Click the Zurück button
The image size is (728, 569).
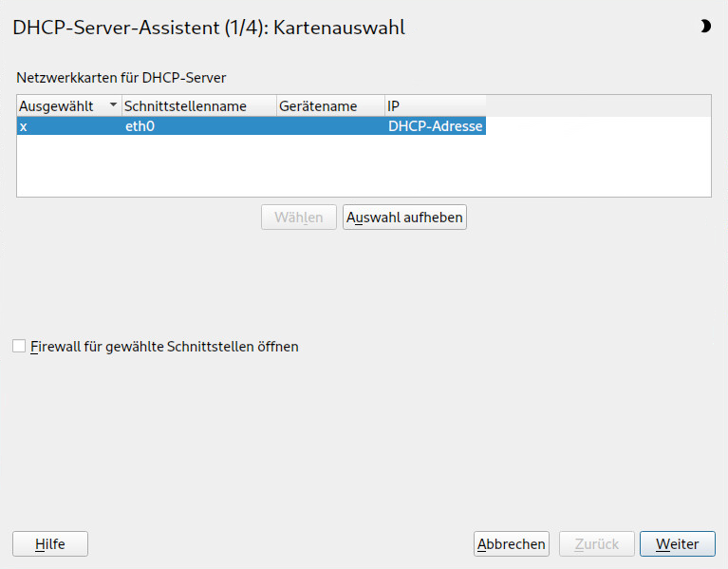596,544
